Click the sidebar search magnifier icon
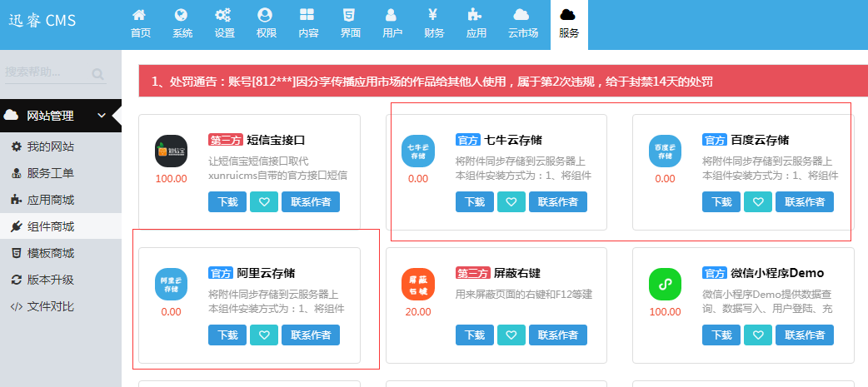 (98, 74)
